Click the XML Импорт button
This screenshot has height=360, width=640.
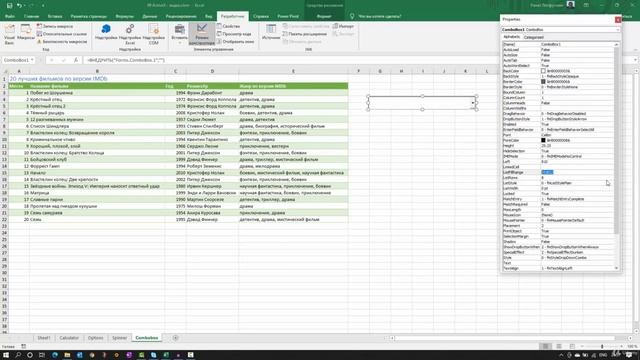coord(343,26)
